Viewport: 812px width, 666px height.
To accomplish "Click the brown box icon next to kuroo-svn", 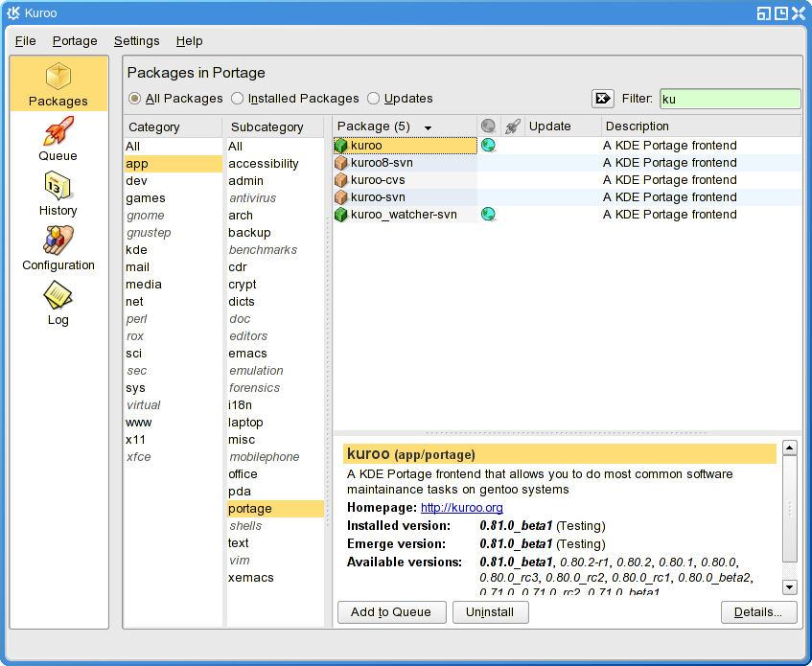I will point(340,197).
